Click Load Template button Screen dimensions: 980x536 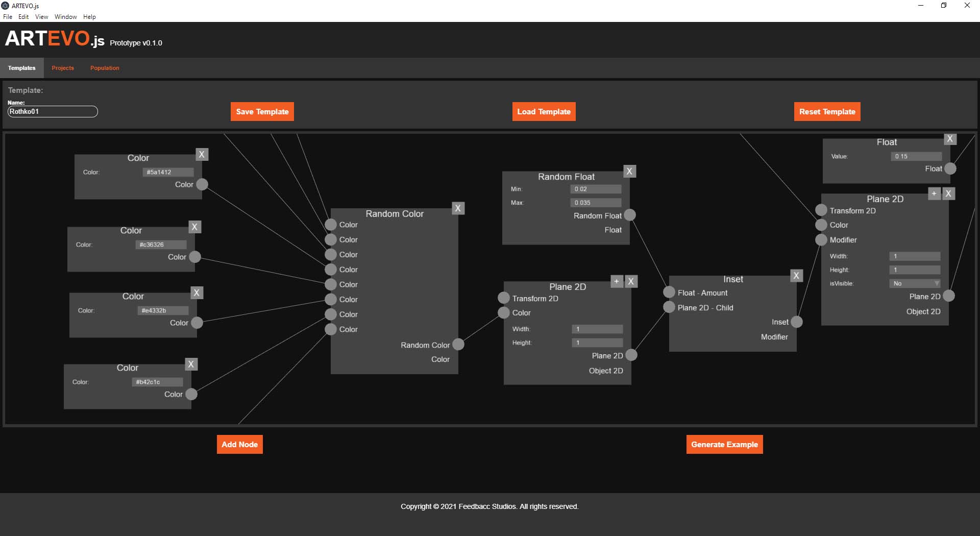tap(544, 112)
